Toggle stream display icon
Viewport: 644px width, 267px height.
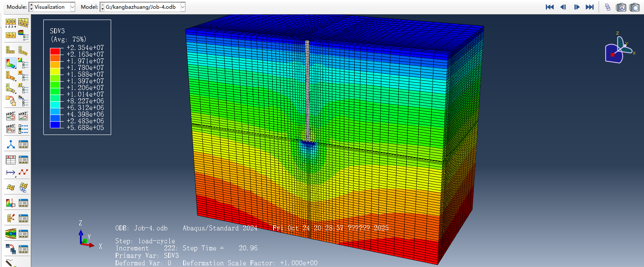[x=10, y=234]
